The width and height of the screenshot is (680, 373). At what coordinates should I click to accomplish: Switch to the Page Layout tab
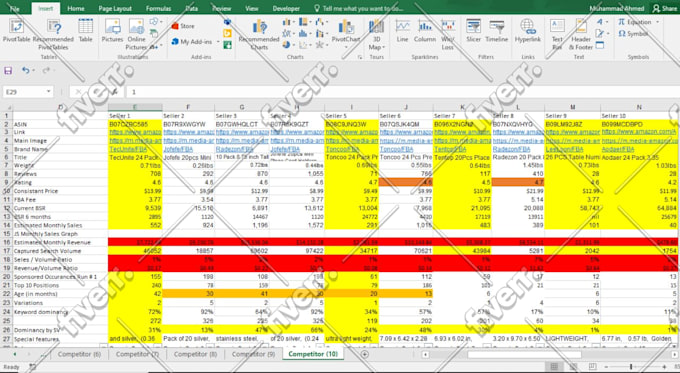(x=115, y=8)
